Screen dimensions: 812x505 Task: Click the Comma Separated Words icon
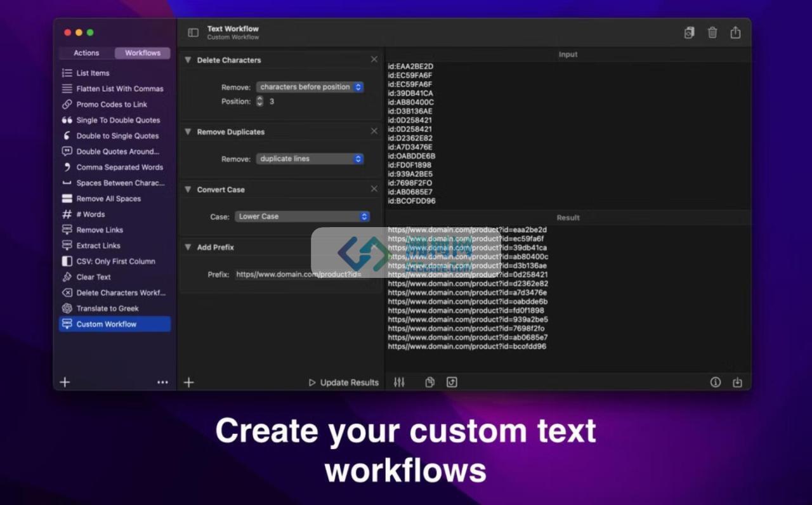[x=67, y=167]
